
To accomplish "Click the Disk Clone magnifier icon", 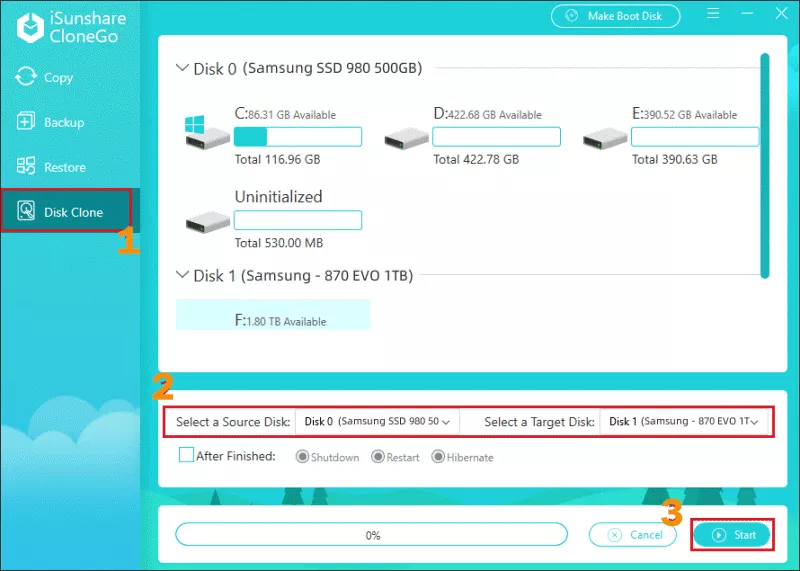I will [x=26, y=210].
